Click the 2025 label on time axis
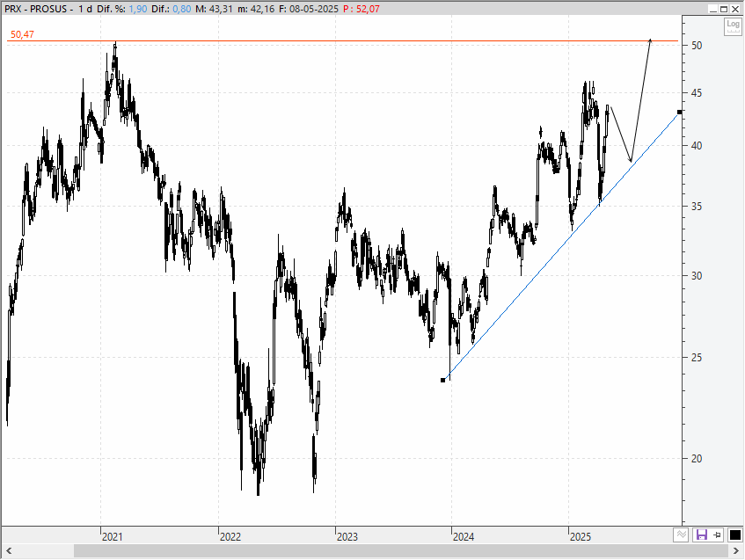The width and height of the screenshot is (745, 560). coord(581,537)
